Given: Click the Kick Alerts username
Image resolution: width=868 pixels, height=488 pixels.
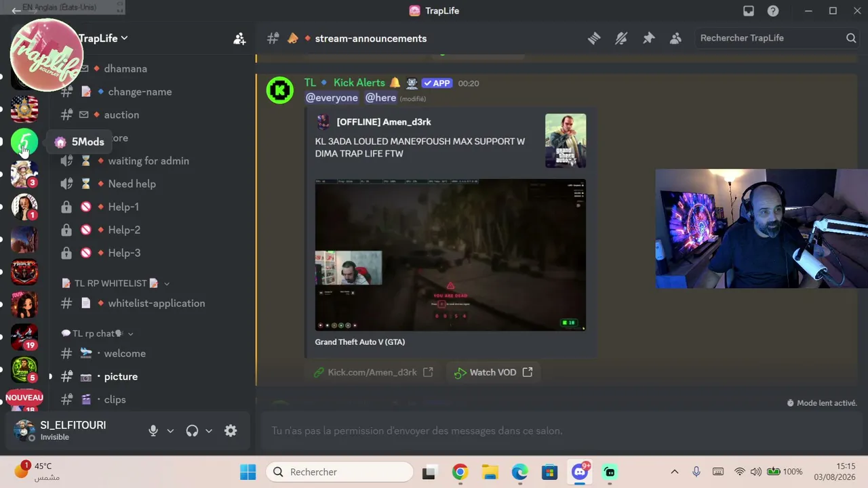Looking at the screenshot, I should 359,83.
